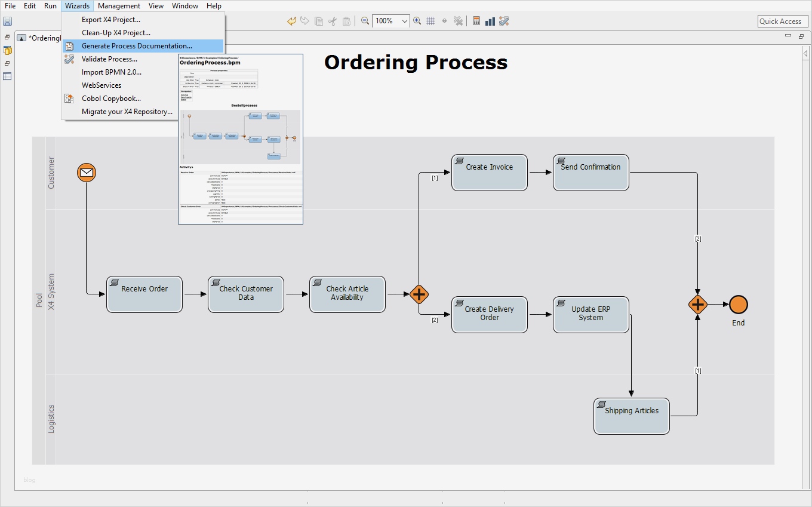Select the Pool label

[39, 300]
